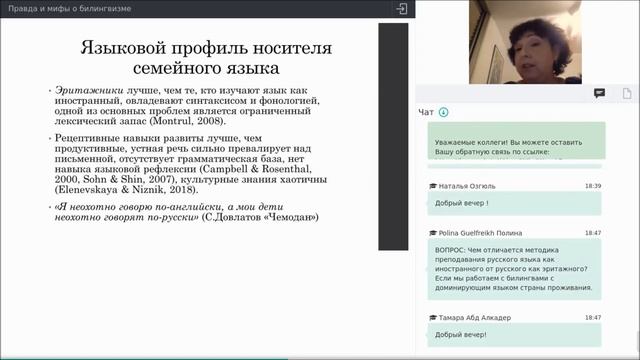This screenshot has width=640, height=360.
Task: Click the 18:39 timestamp in chat
Action: coord(593,186)
